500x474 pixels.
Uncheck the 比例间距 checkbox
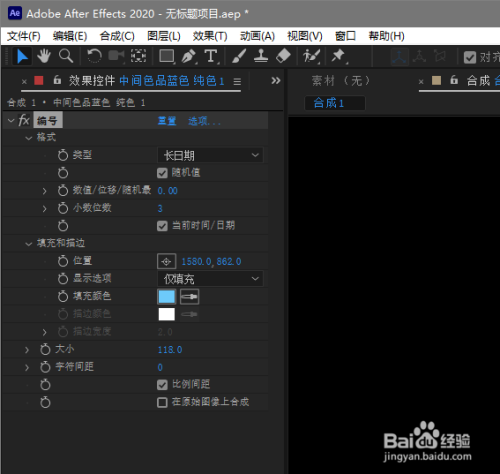point(162,385)
